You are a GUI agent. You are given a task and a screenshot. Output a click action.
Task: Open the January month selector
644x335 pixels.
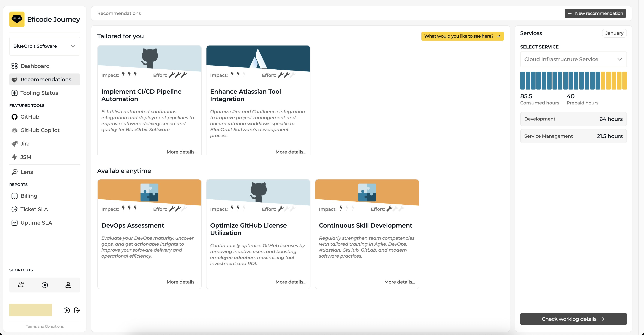click(614, 33)
